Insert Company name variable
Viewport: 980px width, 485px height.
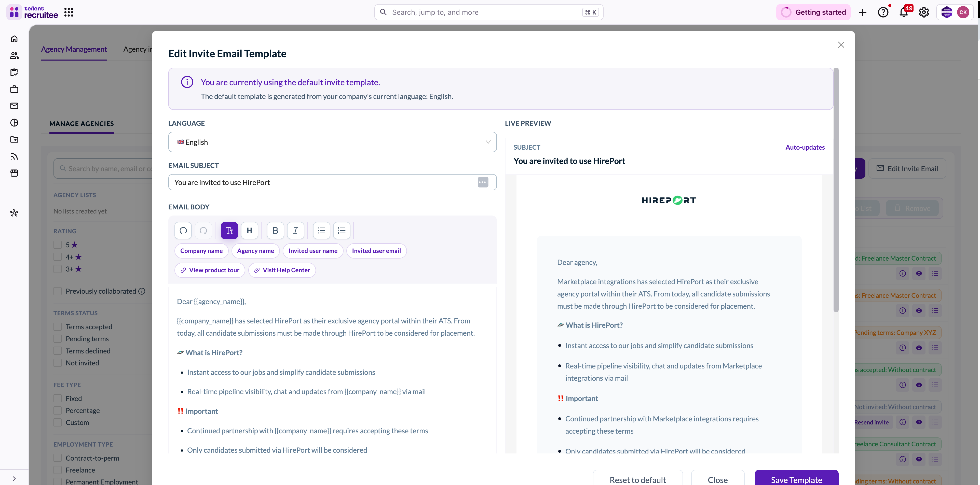(x=201, y=251)
